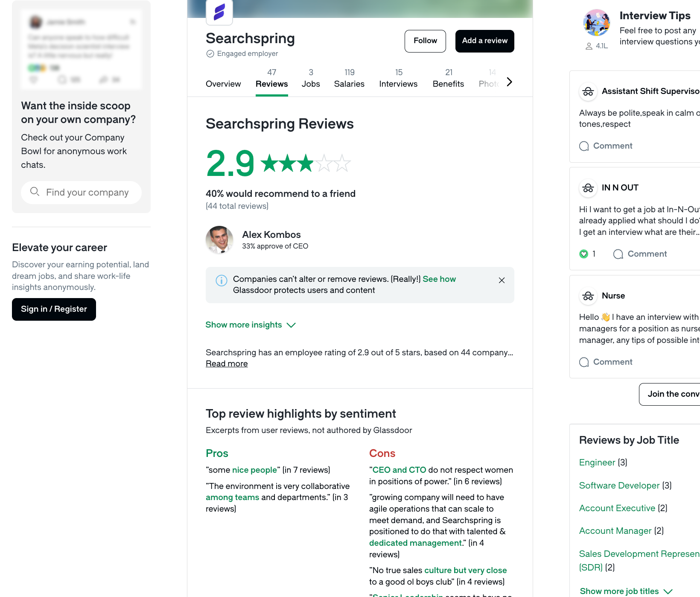
Task: Click the Searchspring company logo icon
Action: click(219, 12)
